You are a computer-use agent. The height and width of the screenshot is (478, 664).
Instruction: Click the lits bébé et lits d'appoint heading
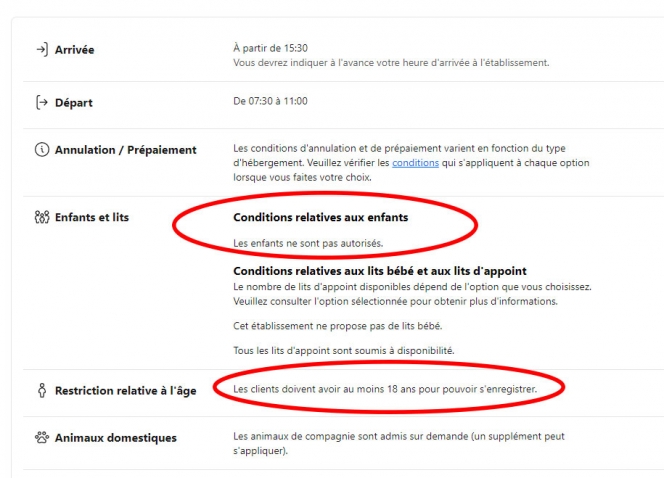[380, 271]
